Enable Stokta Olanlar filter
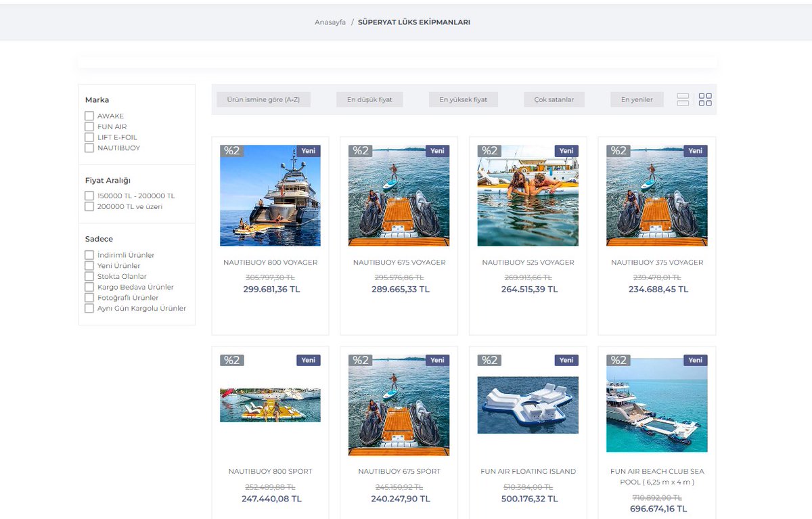The image size is (812, 519). [x=89, y=276]
